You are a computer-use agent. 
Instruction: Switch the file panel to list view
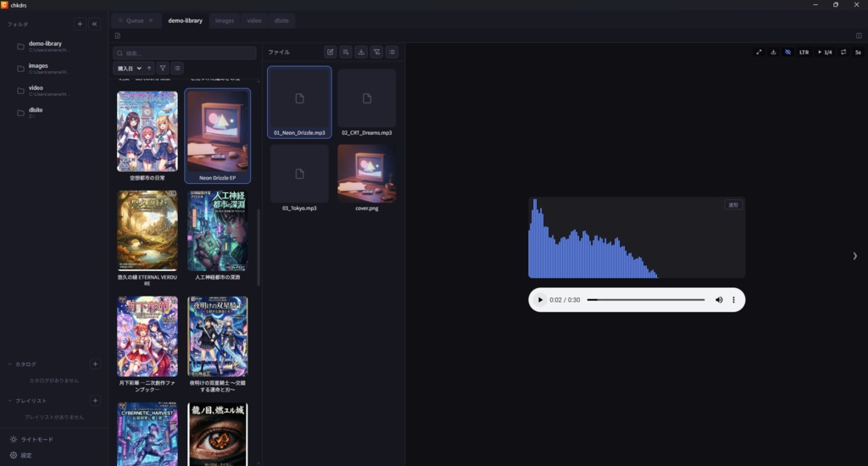coord(392,52)
